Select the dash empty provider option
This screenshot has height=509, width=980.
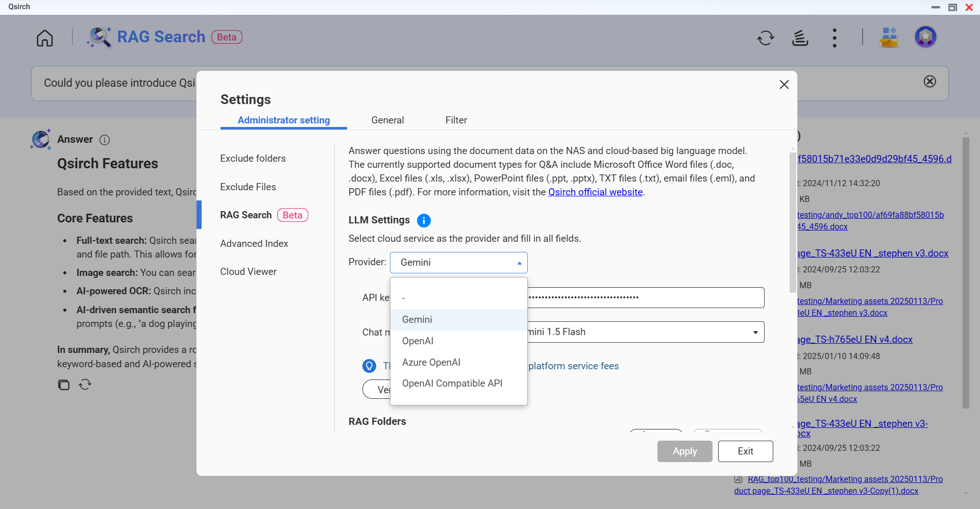pos(458,298)
